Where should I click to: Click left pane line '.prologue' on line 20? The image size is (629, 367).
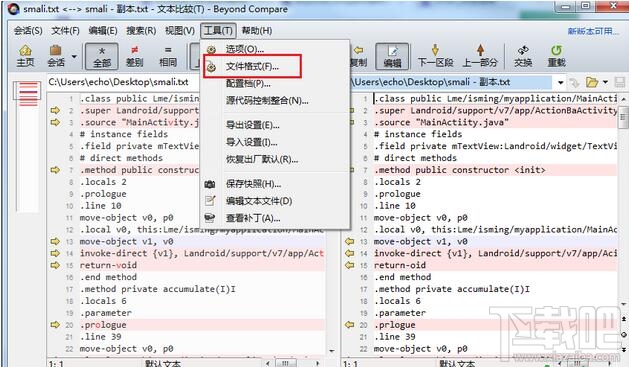[x=103, y=325]
